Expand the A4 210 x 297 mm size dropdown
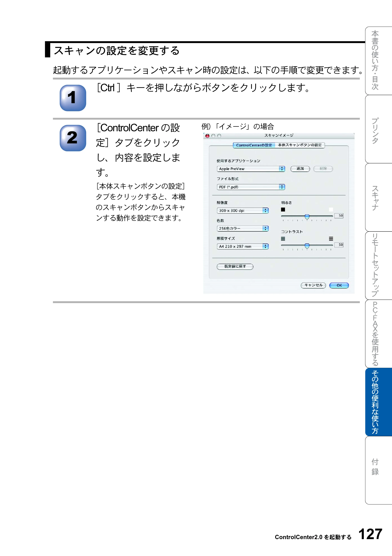 tap(242, 246)
